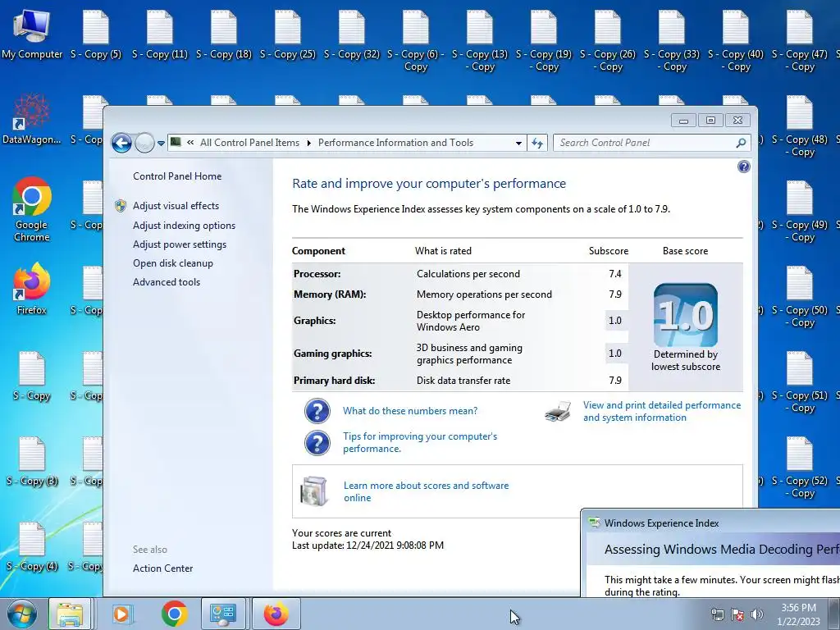This screenshot has width=840, height=630.
Task: Click the 1.0 base score badge
Action: (x=685, y=314)
